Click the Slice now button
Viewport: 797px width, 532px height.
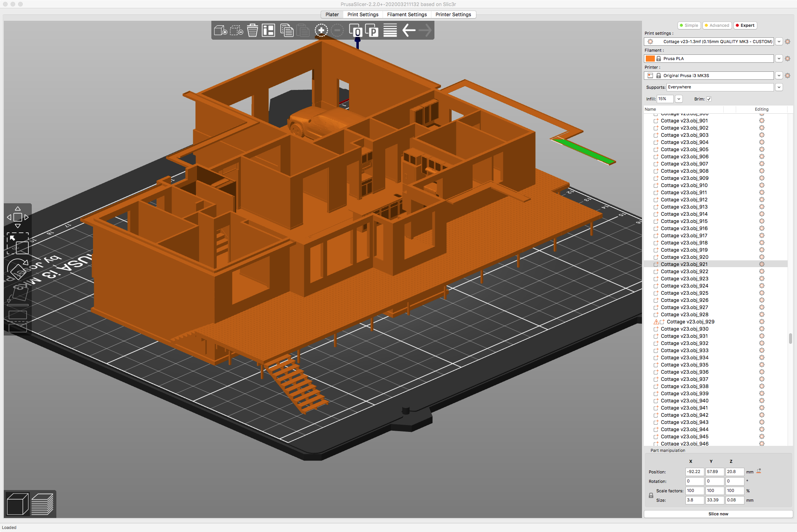pyautogui.click(x=718, y=514)
